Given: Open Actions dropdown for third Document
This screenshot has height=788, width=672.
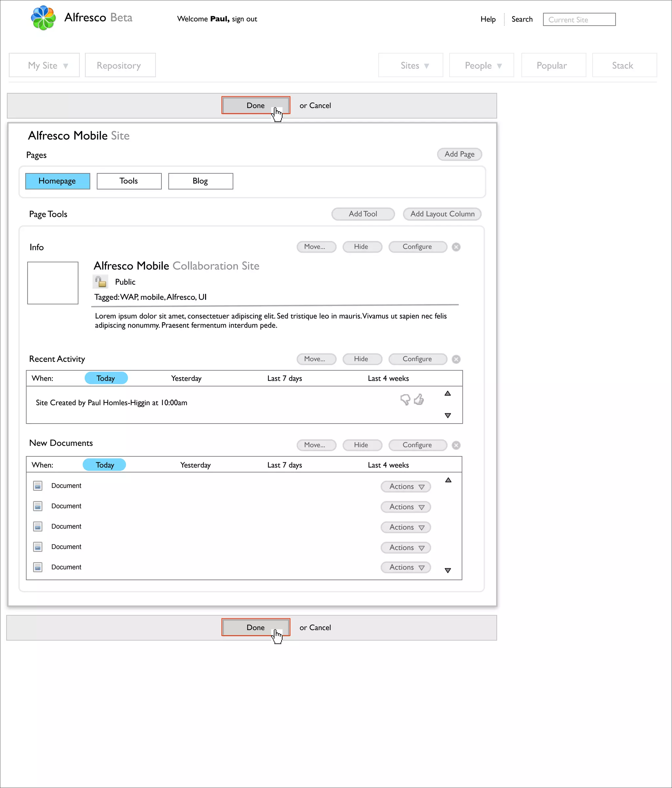Looking at the screenshot, I should pyautogui.click(x=406, y=527).
